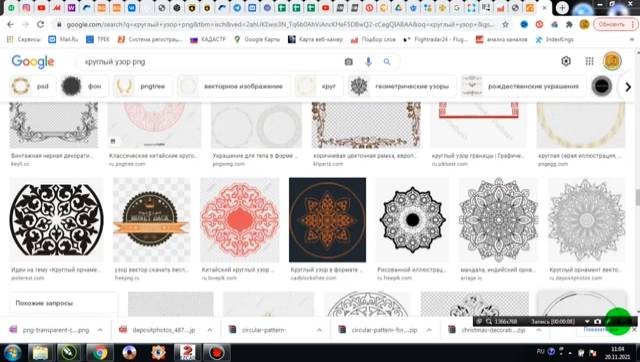Filter results by the фон chip
The height and width of the screenshot is (362, 640).
(84, 86)
